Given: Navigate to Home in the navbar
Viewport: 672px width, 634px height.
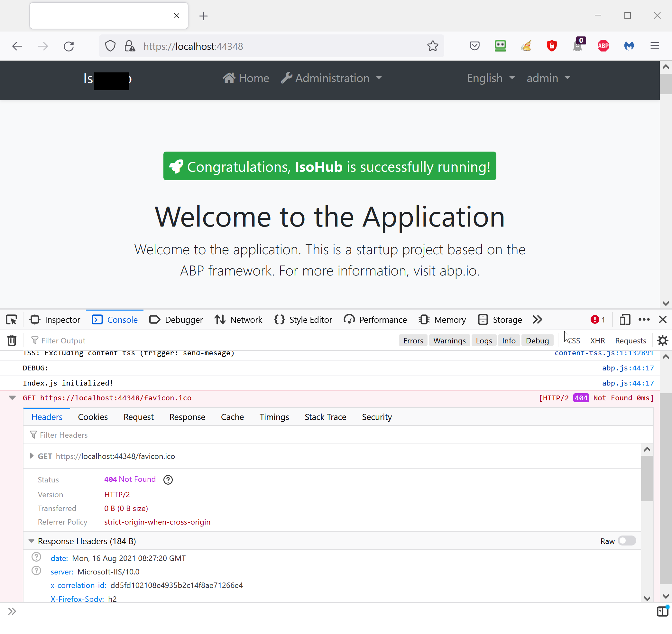Looking at the screenshot, I should tap(246, 78).
